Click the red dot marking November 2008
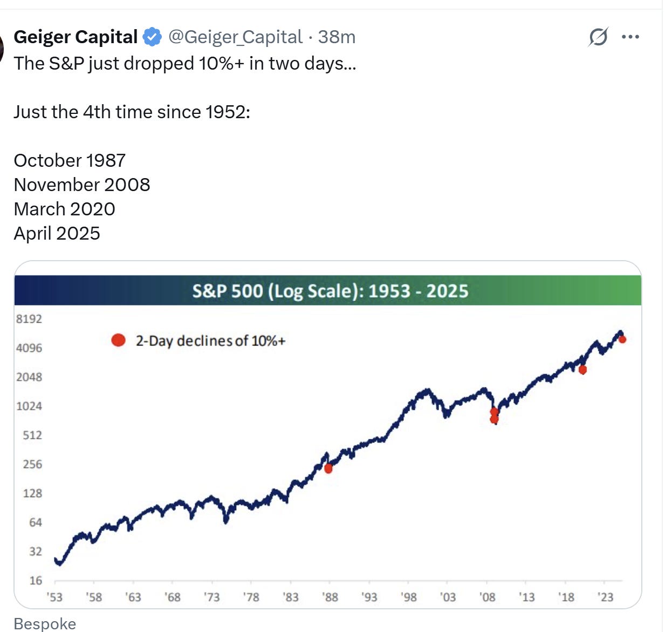672x632 pixels. [x=493, y=416]
